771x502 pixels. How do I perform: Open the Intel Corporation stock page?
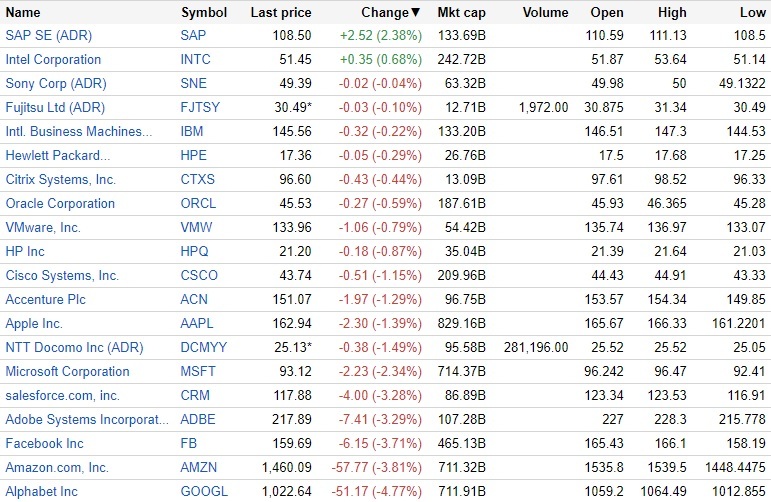[x=53, y=60]
